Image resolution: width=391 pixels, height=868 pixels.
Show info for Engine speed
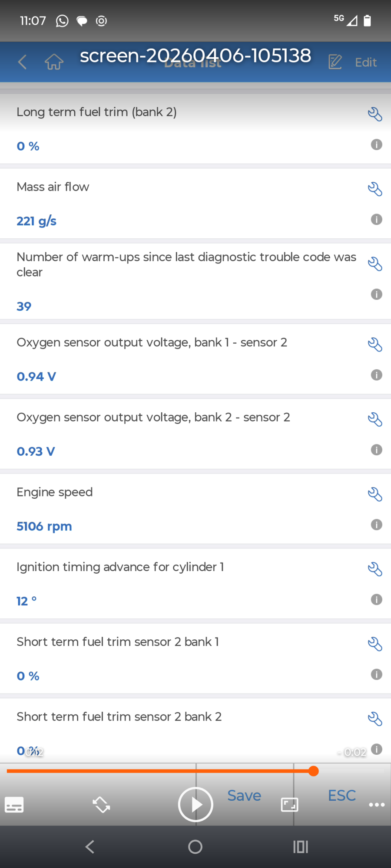pyautogui.click(x=376, y=525)
